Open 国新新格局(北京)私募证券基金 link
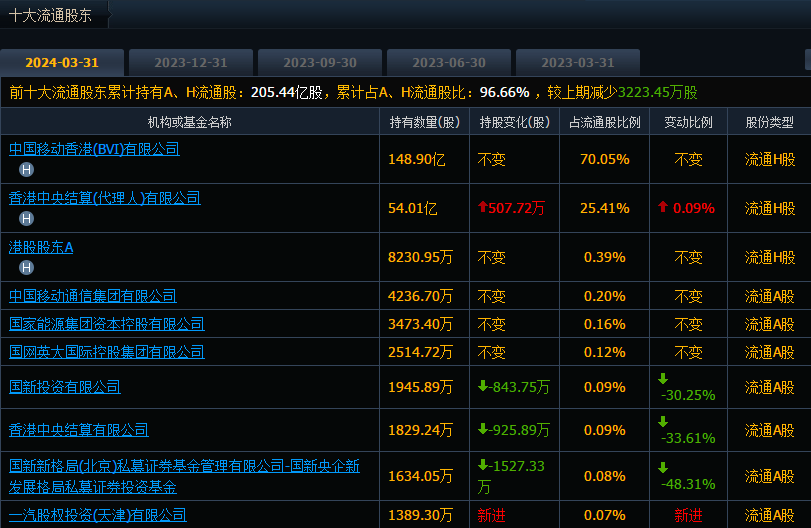The height and width of the screenshot is (528, 811). [x=184, y=476]
